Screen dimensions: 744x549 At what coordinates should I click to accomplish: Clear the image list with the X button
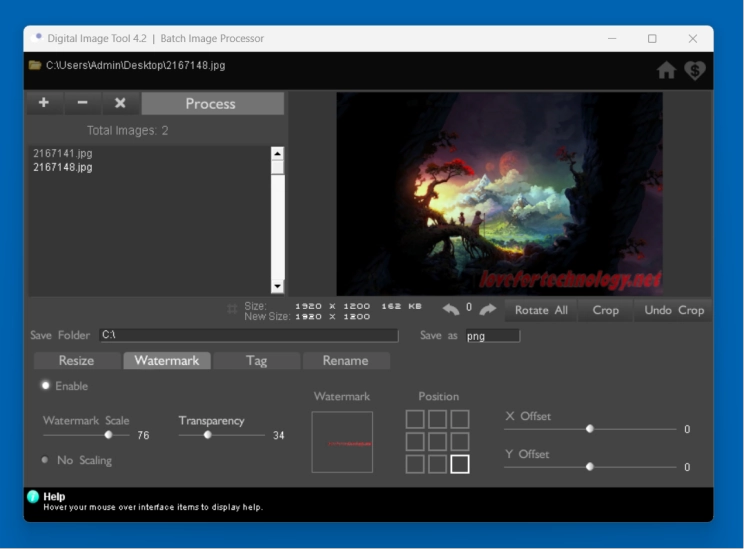pos(121,103)
